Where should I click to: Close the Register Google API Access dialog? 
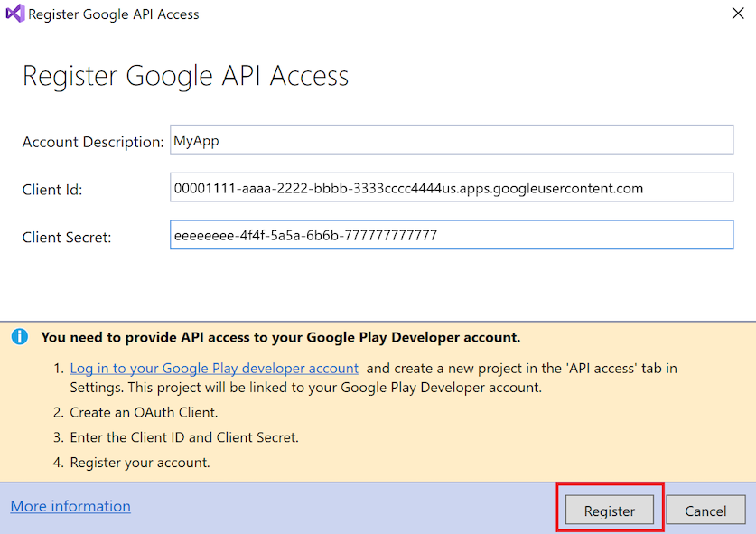[738, 14]
